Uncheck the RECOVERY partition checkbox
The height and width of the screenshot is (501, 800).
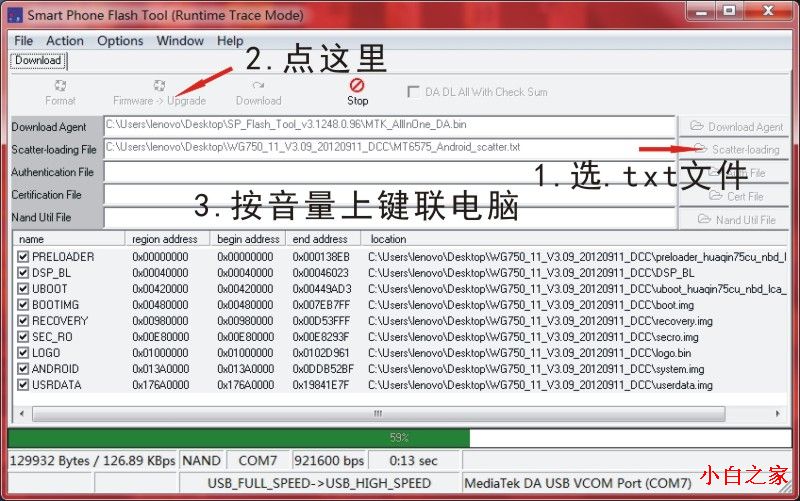[23, 321]
